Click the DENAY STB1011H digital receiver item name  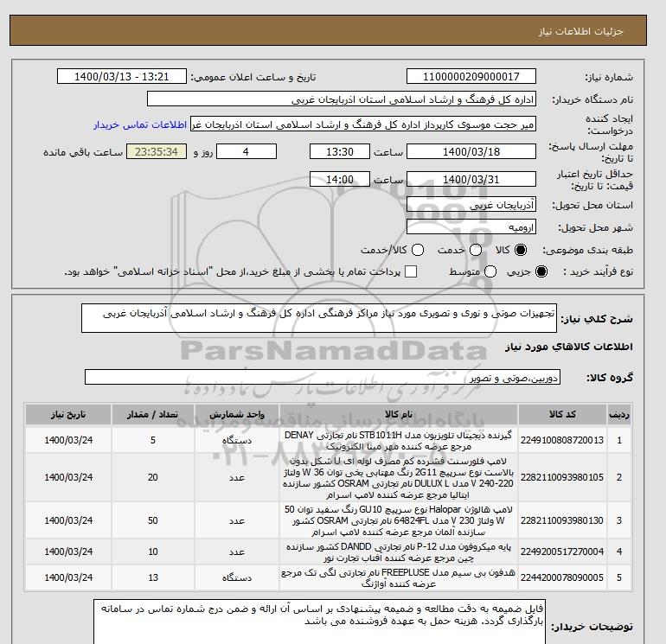(x=399, y=441)
